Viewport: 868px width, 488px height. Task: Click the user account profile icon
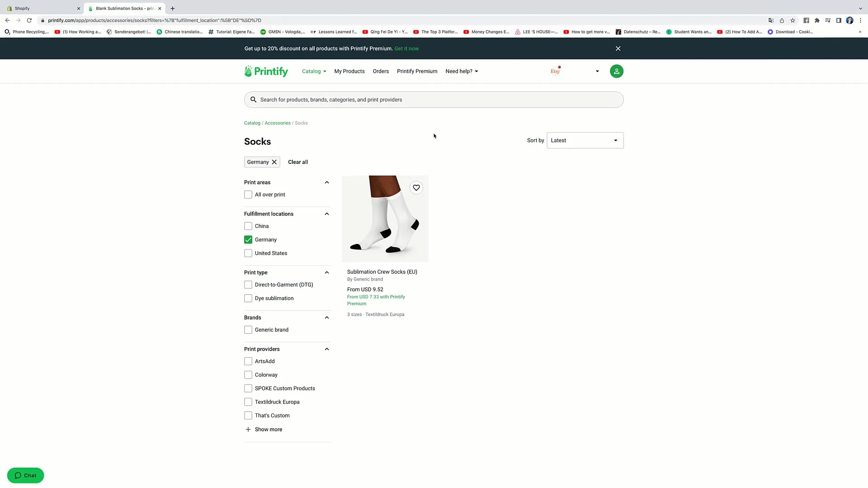pos(617,71)
